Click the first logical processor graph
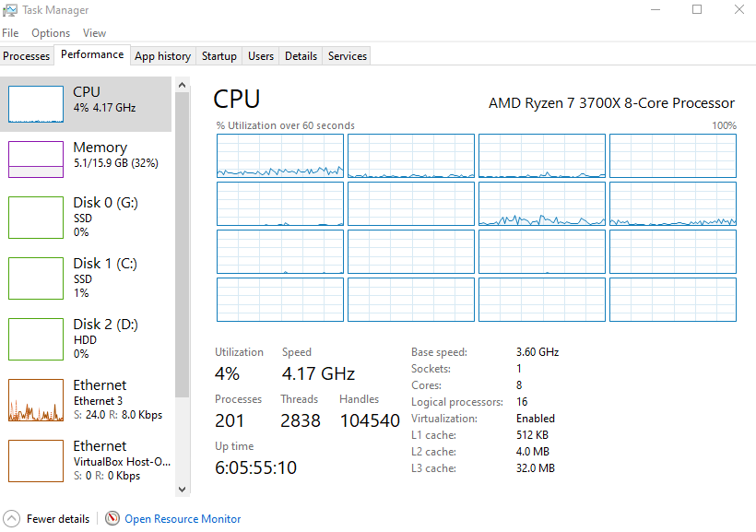 click(x=280, y=156)
